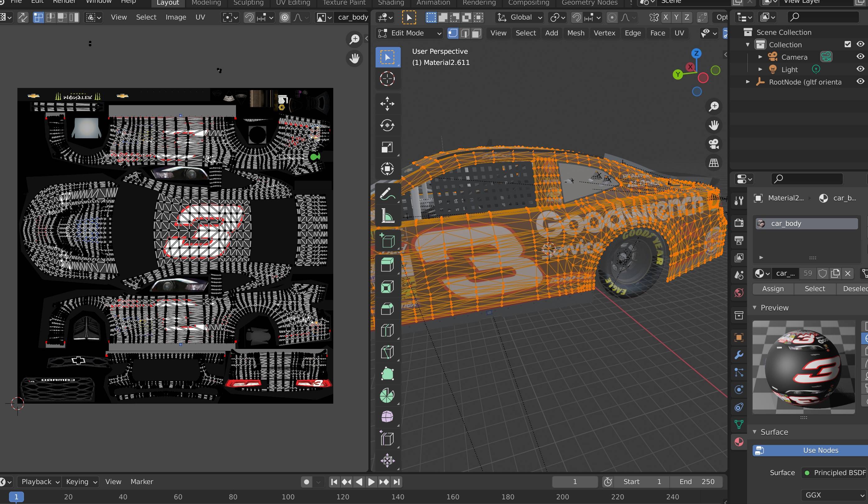Select the Rotate tool
The width and height of the screenshot is (868, 504).
click(387, 125)
